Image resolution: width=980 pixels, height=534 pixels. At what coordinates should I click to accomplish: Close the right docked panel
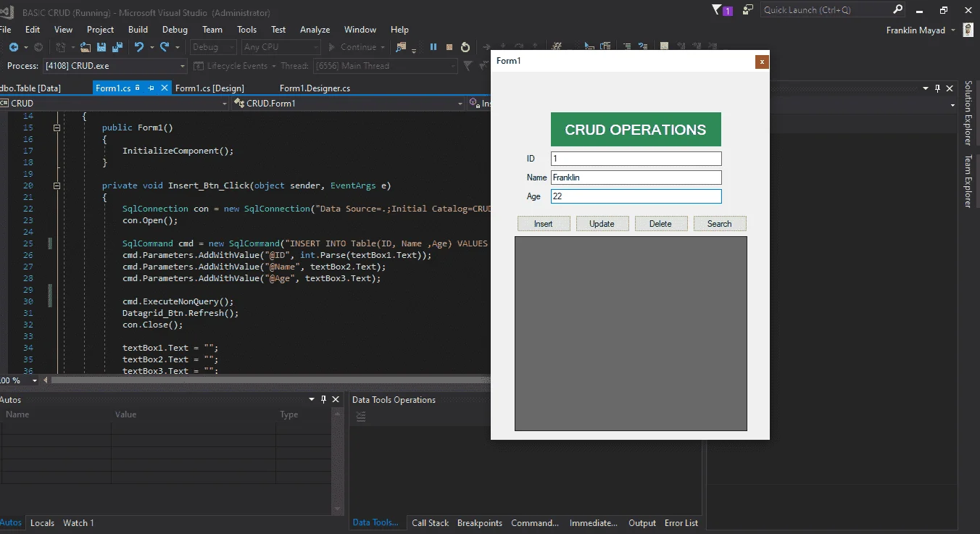pos(950,88)
